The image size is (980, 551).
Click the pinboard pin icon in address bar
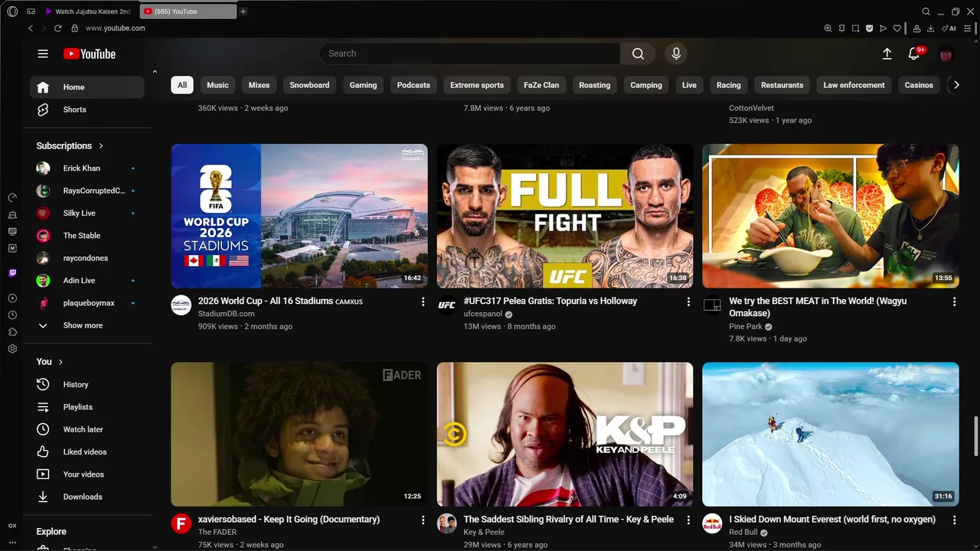[841, 28]
